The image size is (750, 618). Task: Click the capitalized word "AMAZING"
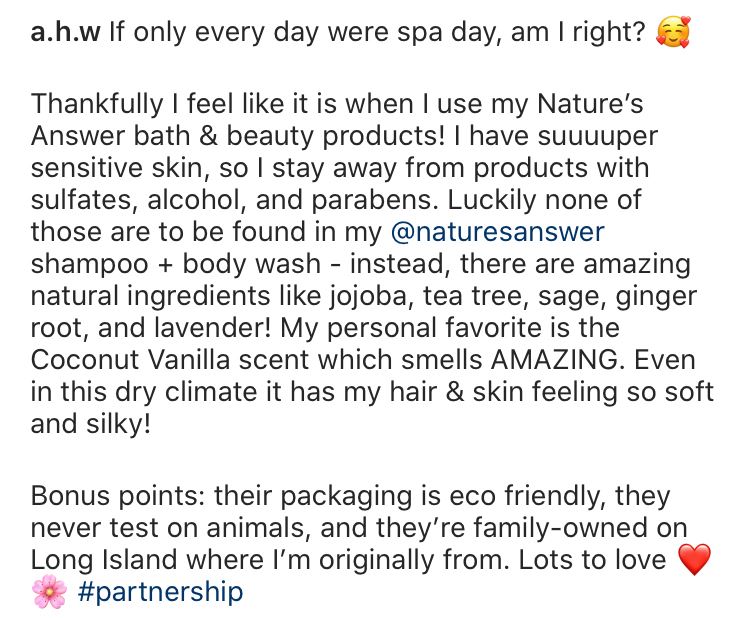(x=566, y=362)
